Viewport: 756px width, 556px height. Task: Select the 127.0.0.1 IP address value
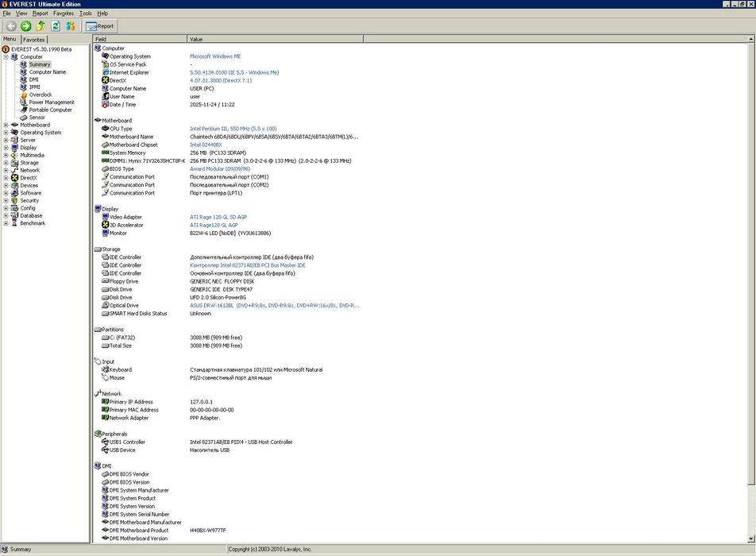[x=201, y=402]
